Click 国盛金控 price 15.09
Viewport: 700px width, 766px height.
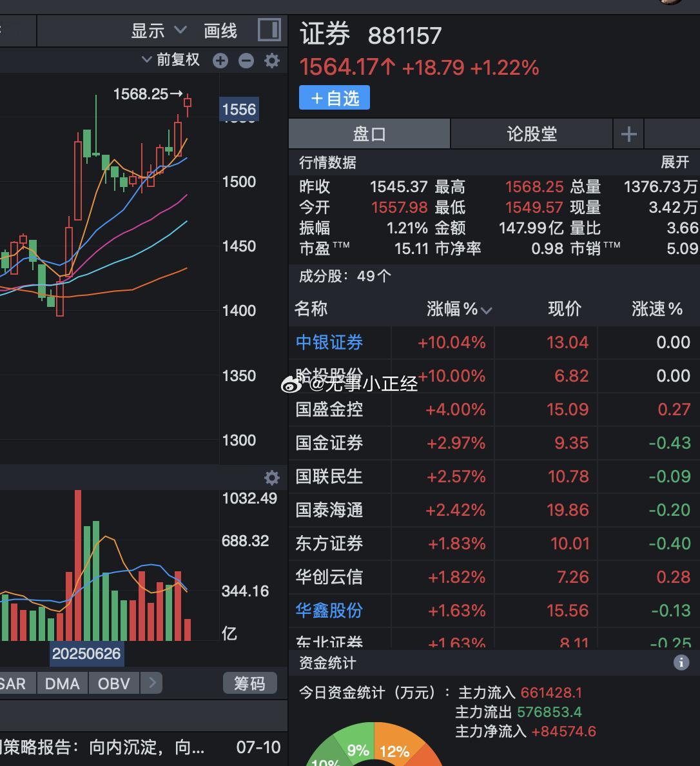pos(568,409)
